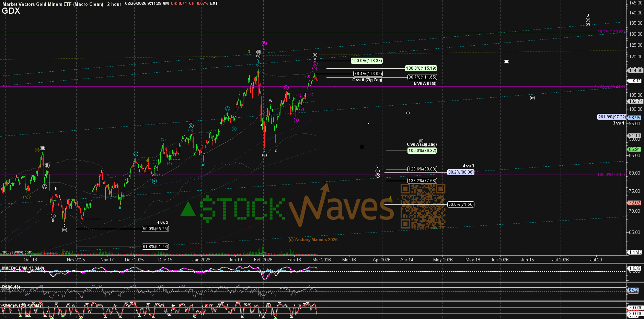Select the red 72.02 price axis tag
Screen dimensions: 644x319
tap(634, 203)
